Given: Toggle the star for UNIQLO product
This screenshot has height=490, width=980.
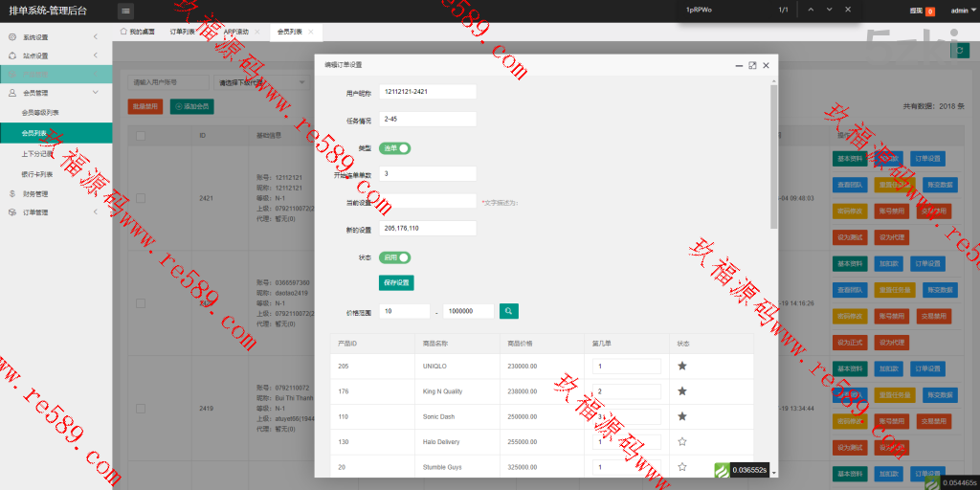Looking at the screenshot, I should tap(682, 366).
